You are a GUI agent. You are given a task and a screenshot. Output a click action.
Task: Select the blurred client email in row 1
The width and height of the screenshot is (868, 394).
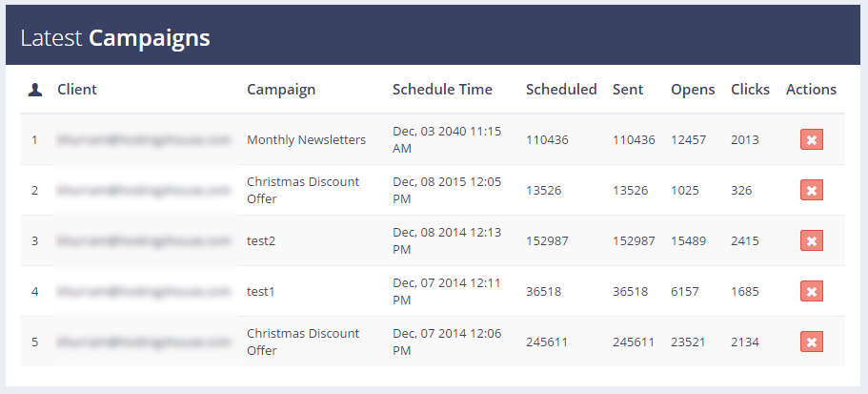pyautogui.click(x=144, y=140)
